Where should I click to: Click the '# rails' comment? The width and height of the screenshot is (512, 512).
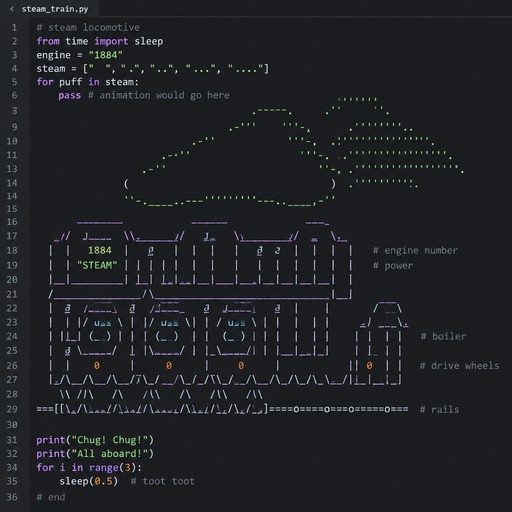coord(440,409)
